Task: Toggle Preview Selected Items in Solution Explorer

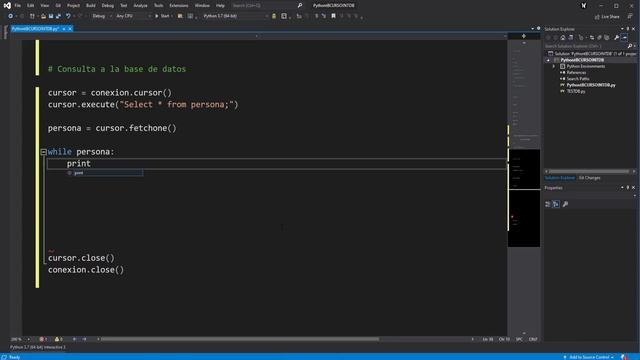Action: click(624, 38)
